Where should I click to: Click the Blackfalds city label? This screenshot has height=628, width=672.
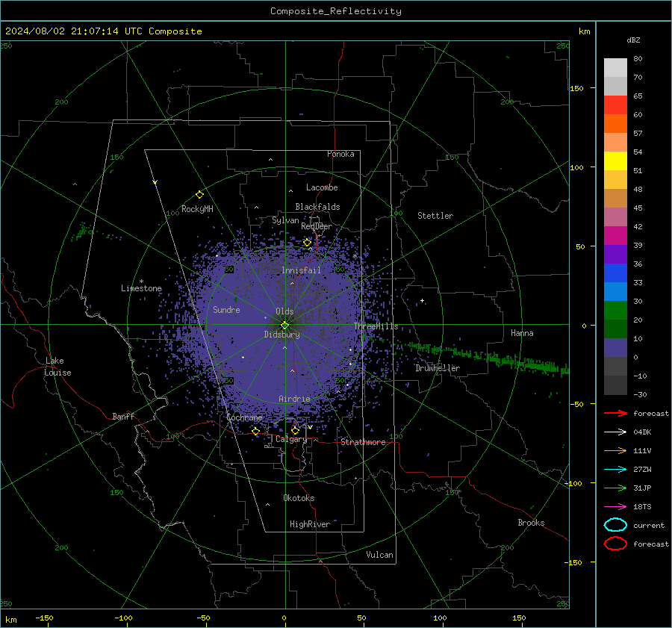click(317, 207)
